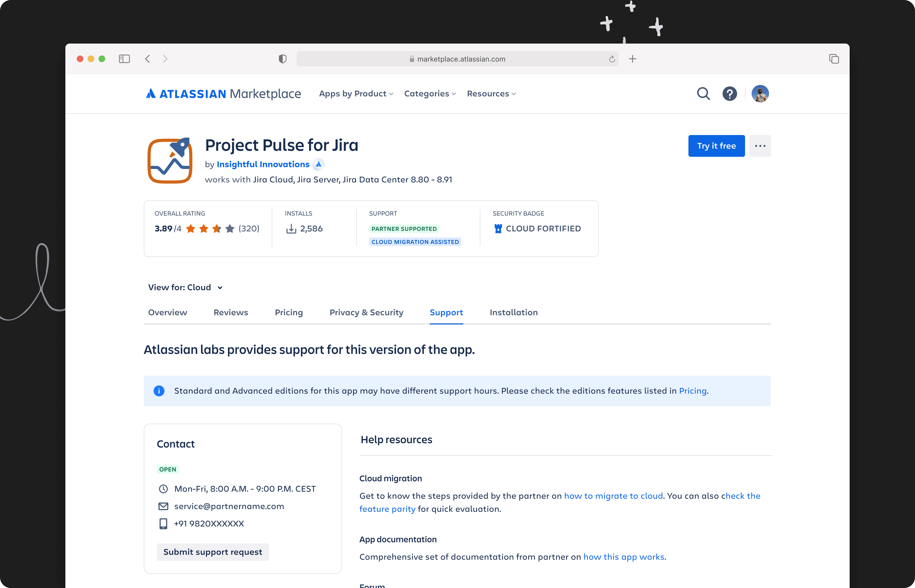Open the (320) reviews count

(x=249, y=228)
